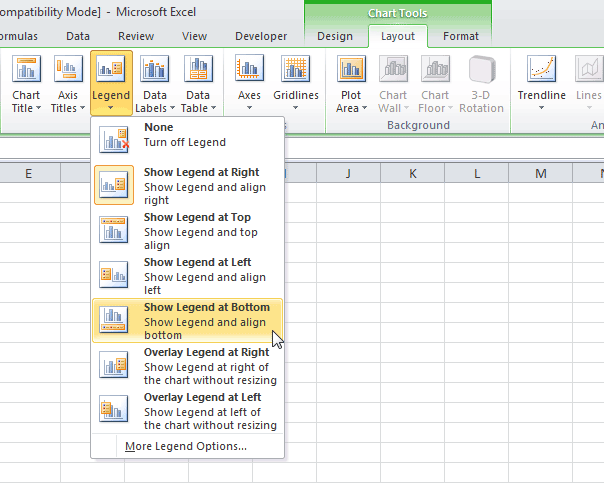Image resolution: width=604 pixels, height=483 pixels.
Task: Expand the Data Labels dropdown arrow
Action: (x=172, y=108)
